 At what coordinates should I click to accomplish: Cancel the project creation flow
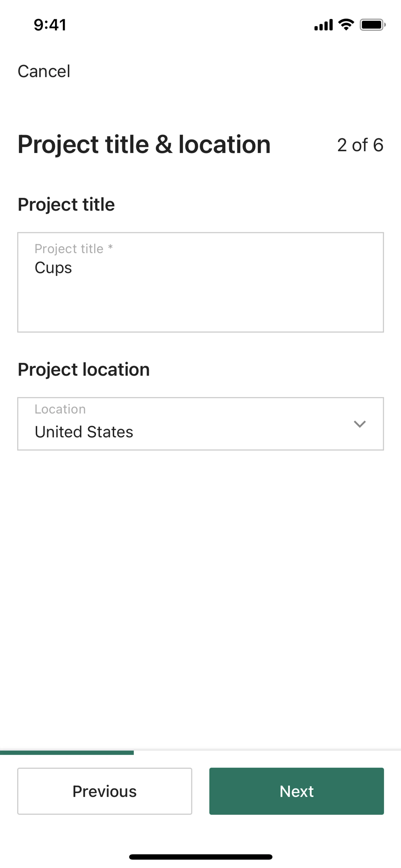pos(44,71)
